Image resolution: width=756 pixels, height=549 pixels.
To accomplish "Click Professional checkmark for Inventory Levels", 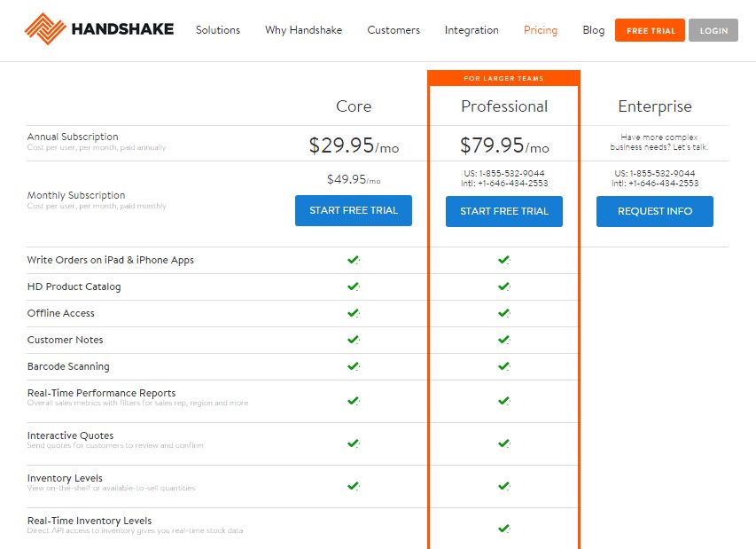I will click(503, 485).
